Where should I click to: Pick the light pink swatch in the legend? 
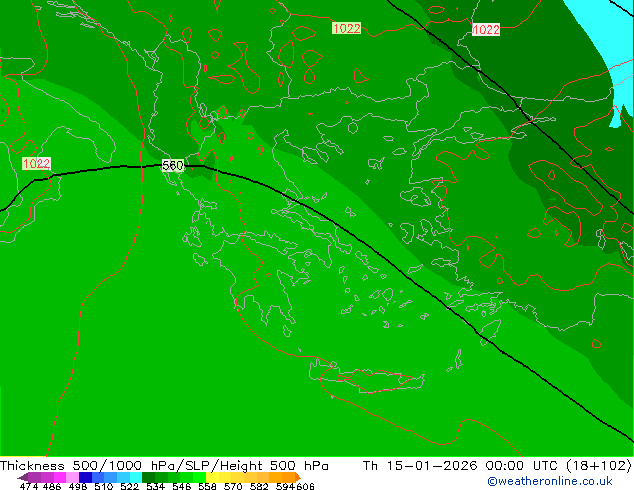[x=72, y=477]
